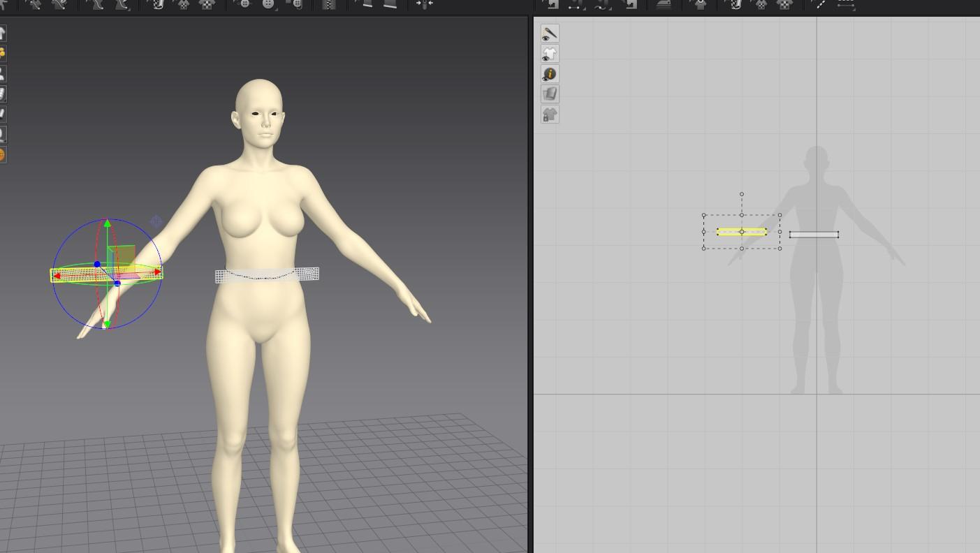Viewport: 980px width, 553px height.
Task: Select the zipper tool in 3D toolbar
Action: point(329,4)
